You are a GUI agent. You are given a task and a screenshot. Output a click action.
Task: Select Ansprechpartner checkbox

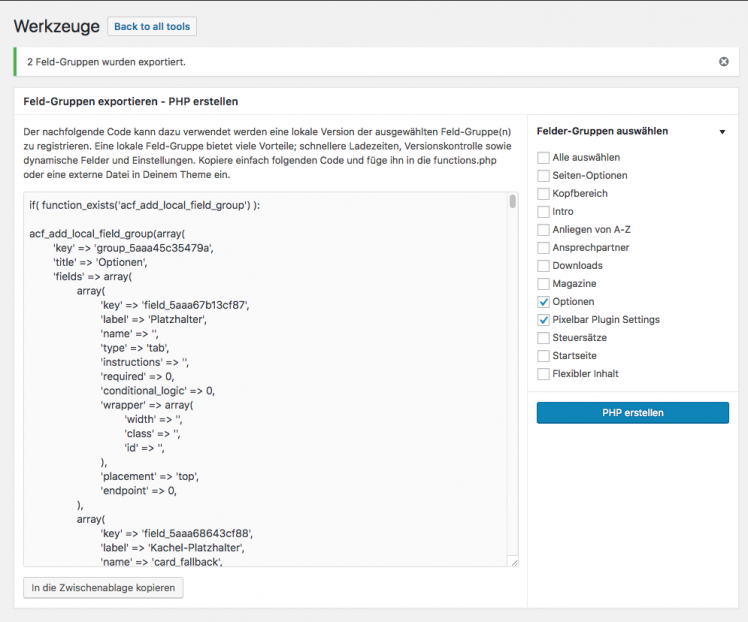[543, 248]
